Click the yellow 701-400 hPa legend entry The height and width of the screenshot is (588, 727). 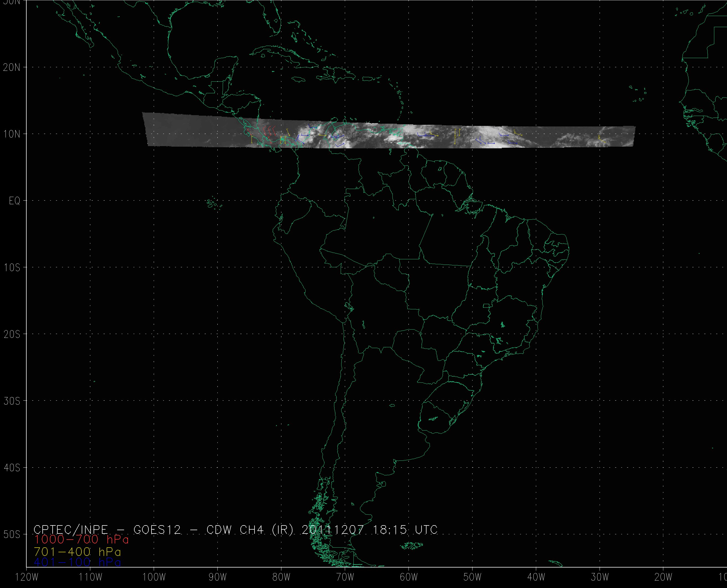(x=77, y=551)
